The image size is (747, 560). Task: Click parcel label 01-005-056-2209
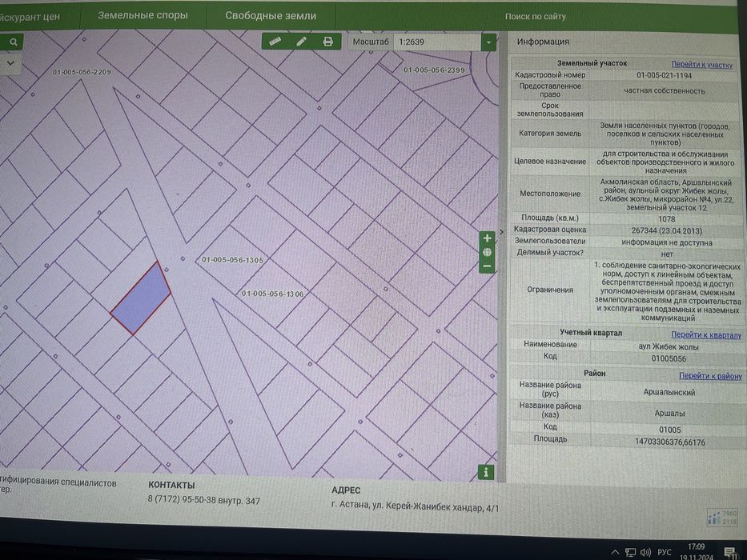click(x=82, y=72)
